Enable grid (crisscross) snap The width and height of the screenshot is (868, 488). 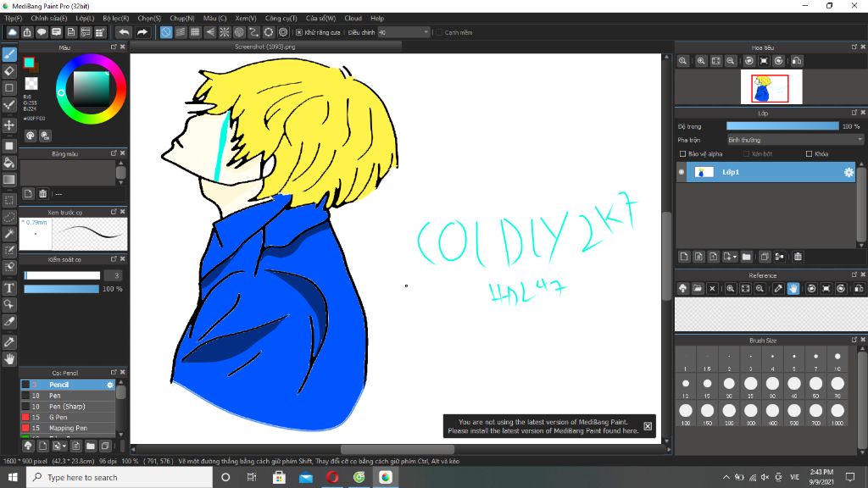pyautogui.click(x=195, y=33)
